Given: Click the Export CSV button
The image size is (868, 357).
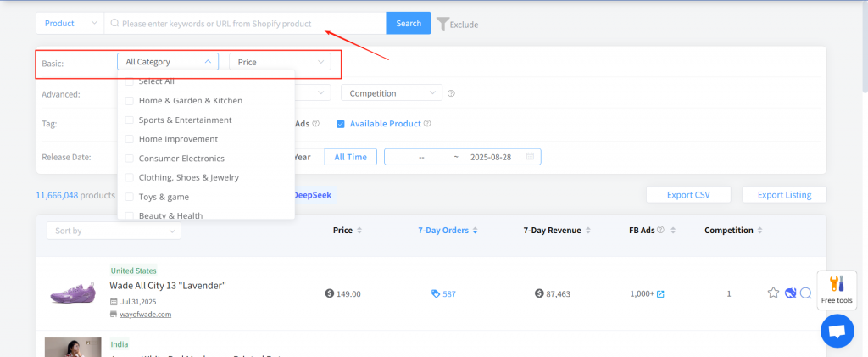Looking at the screenshot, I should (688, 195).
